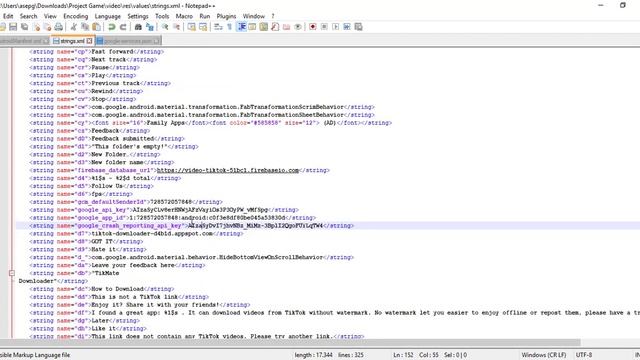Switch to the strings.xml tab

tap(72, 41)
